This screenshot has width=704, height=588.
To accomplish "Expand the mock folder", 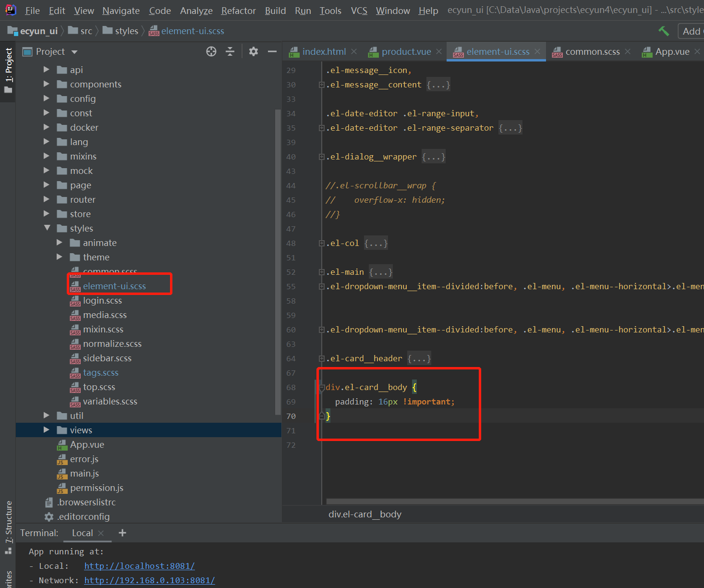I will tap(47, 171).
